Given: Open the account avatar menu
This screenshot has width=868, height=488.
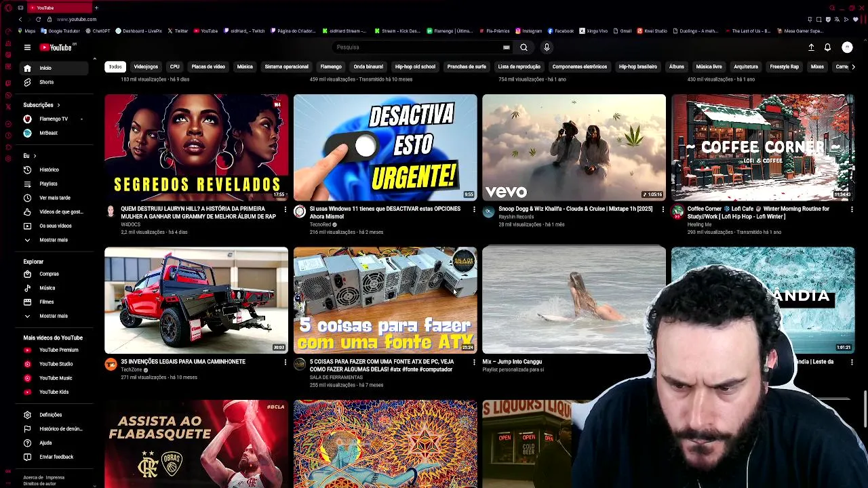Looking at the screenshot, I should pyautogui.click(x=847, y=47).
